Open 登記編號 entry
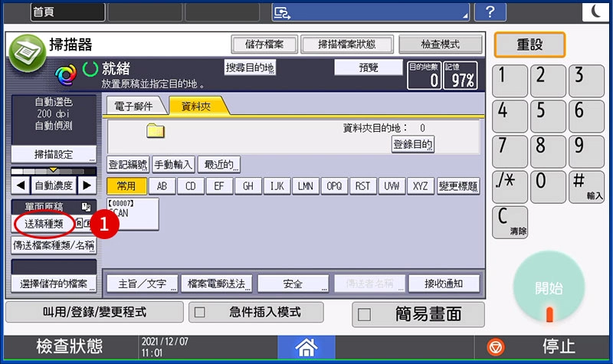 coord(128,165)
